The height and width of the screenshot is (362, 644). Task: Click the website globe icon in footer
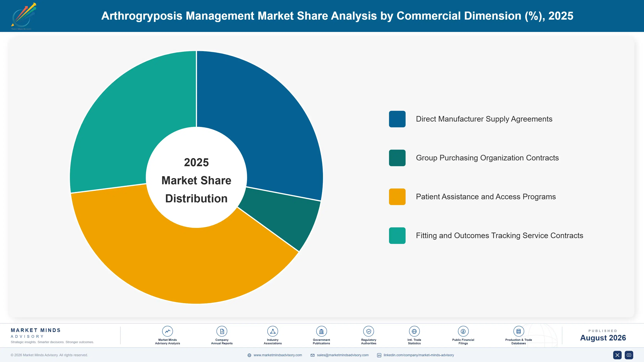point(249,355)
